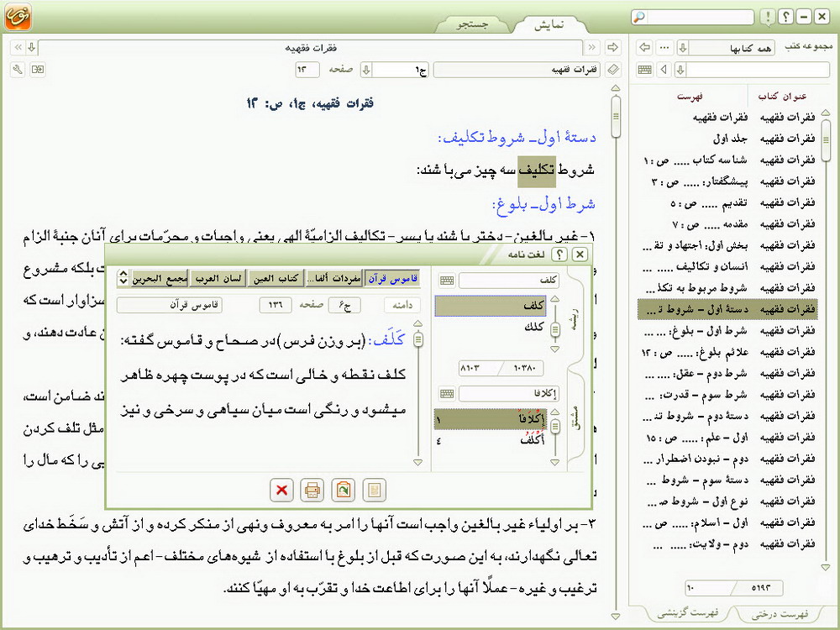
Task: Click the blue heading شرط اول ـ بلوغ
Action: (x=543, y=204)
